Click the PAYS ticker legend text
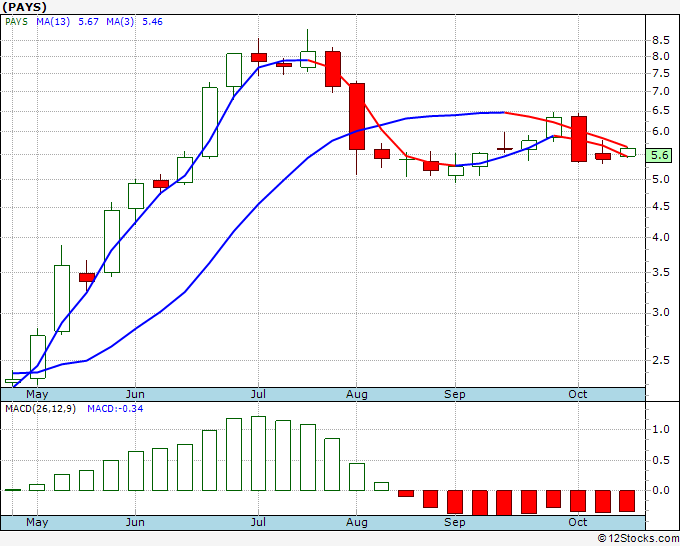The height and width of the screenshot is (546, 680). 16,22
